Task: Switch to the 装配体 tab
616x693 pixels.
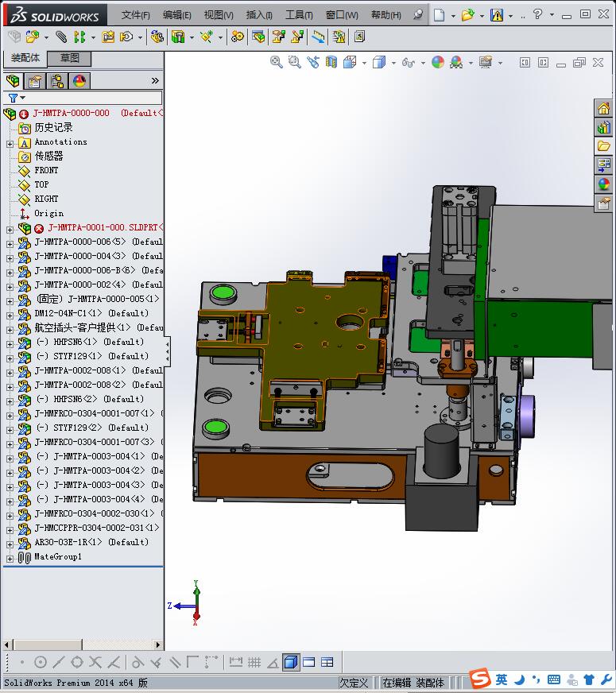Action: pos(25,58)
